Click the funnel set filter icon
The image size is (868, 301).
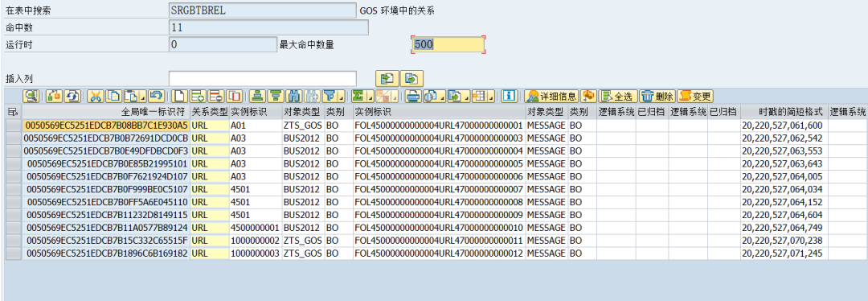330,96
